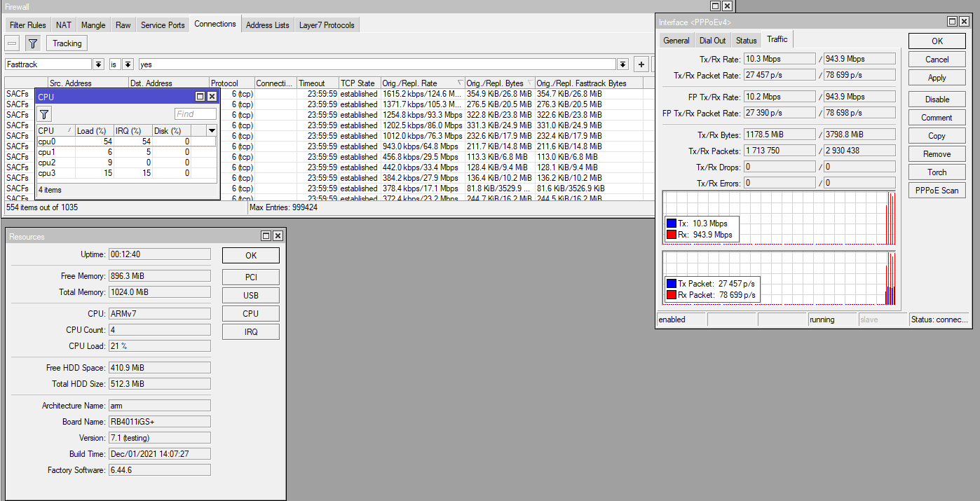Viewport: 980px width, 501px height.
Task: Click the Copy button
Action: [937, 136]
